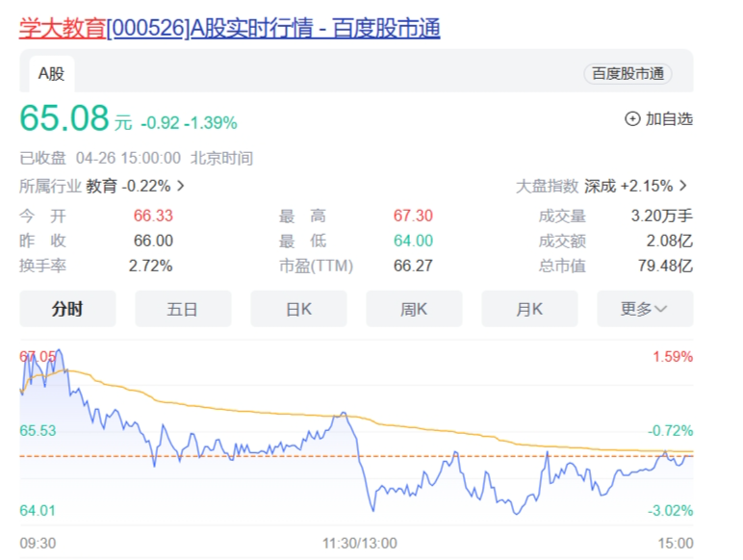Switch to the 分时 chart tab
743x560 pixels.
point(67,309)
